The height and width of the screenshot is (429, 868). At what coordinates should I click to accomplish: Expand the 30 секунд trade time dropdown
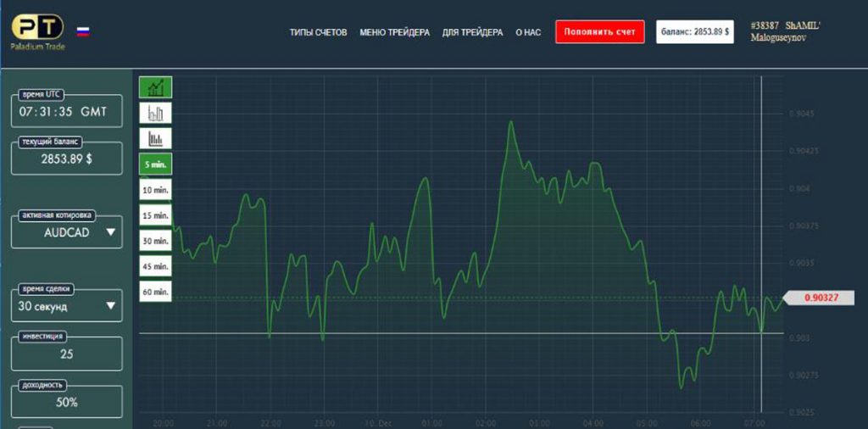(x=67, y=306)
